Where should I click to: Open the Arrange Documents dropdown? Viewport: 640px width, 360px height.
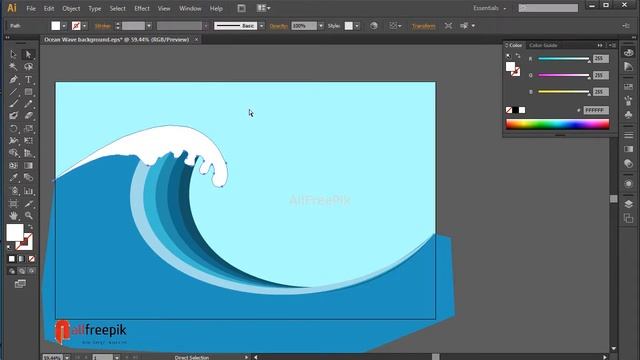263,8
